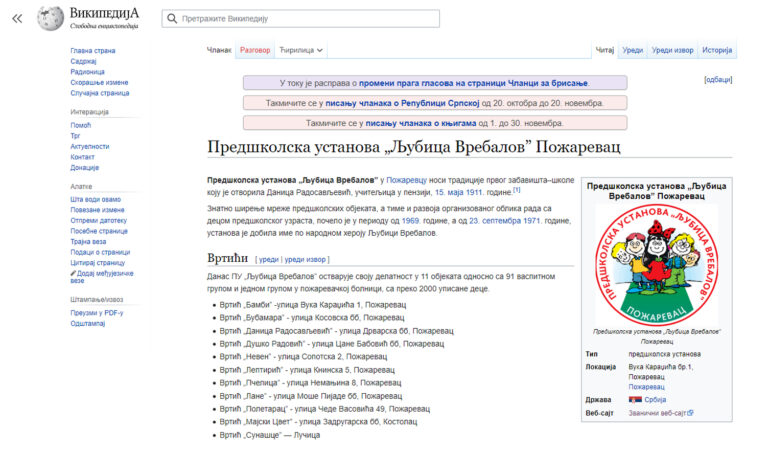Open Контакт sidebar link
The width and height of the screenshot is (768, 452).
point(82,157)
